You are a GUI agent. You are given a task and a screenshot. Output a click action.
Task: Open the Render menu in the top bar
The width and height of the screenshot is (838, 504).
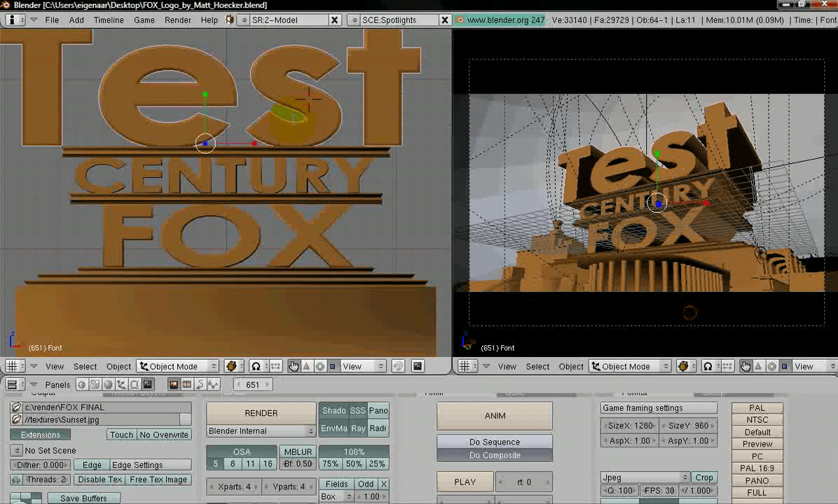177,20
